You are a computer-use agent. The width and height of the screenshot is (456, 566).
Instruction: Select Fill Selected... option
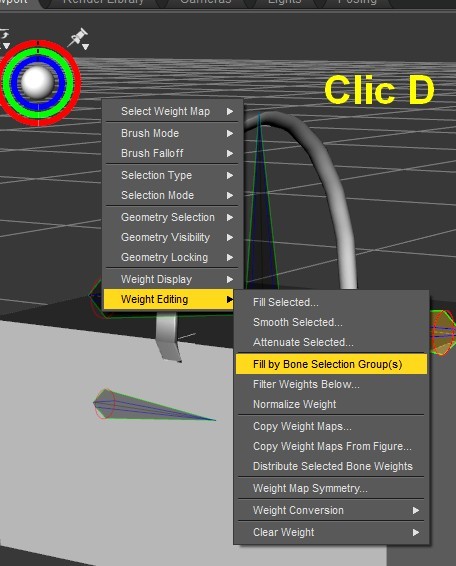(x=331, y=302)
